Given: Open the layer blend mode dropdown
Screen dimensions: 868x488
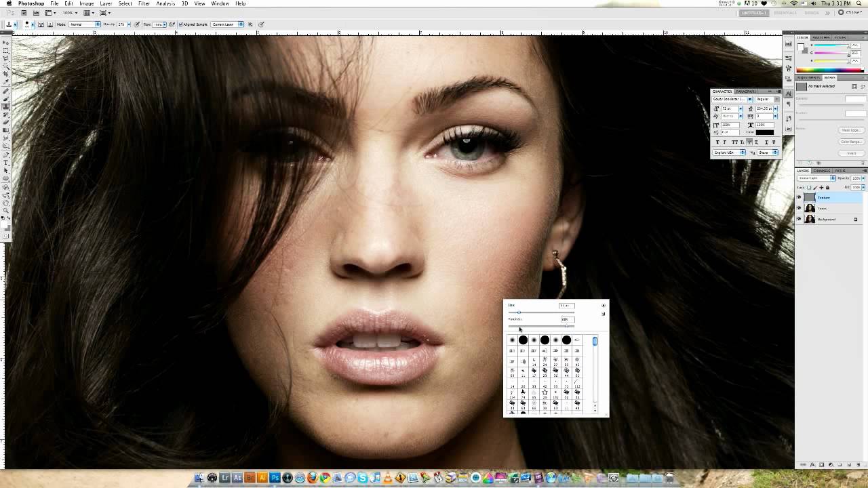Looking at the screenshot, I should (816, 178).
